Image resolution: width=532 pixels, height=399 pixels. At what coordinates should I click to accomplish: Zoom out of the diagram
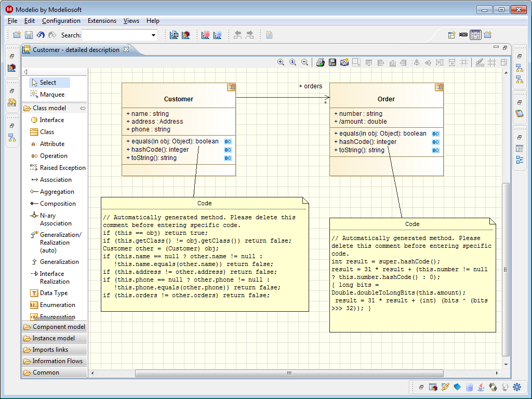click(x=304, y=62)
